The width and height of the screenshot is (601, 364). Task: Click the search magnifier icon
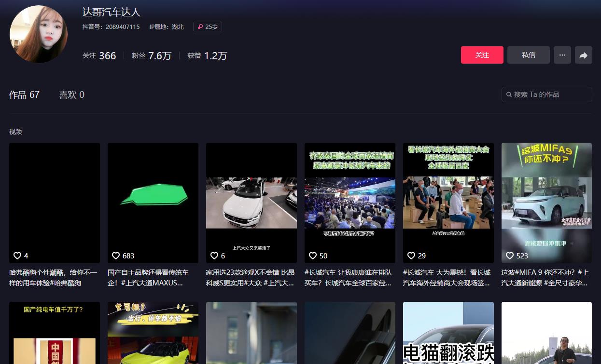point(509,94)
